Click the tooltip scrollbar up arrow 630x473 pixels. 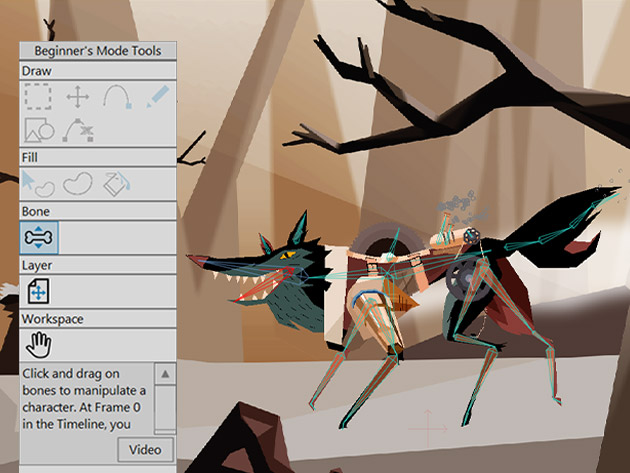pos(165,374)
